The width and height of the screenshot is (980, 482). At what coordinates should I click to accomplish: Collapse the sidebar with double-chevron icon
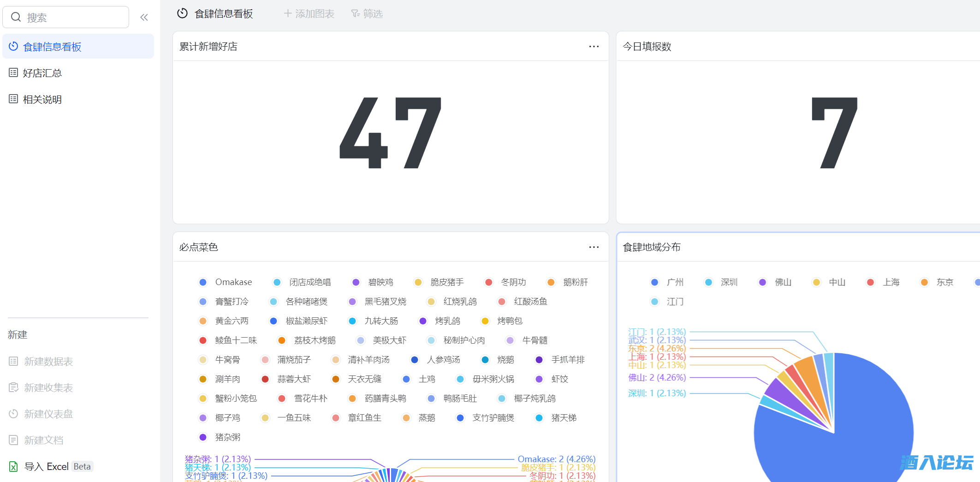point(144,18)
